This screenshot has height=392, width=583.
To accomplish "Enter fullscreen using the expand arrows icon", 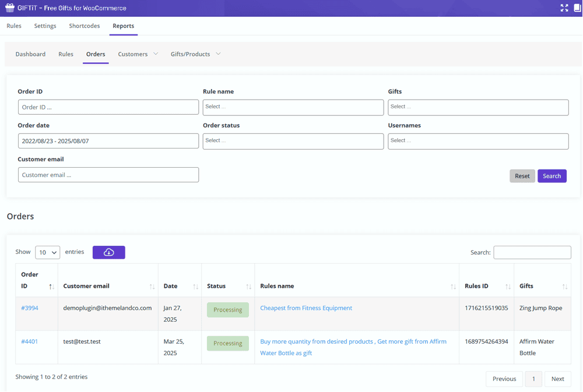I will pyautogui.click(x=564, y=8).
